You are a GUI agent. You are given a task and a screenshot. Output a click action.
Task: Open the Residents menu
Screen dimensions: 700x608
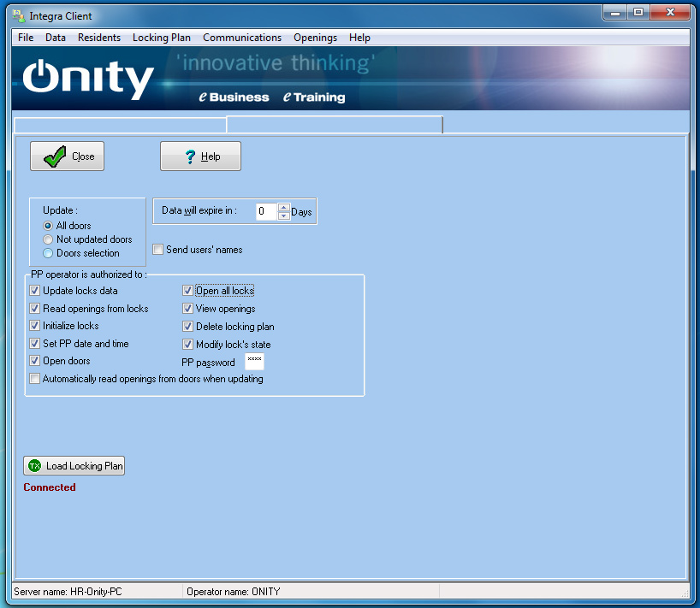99,38
